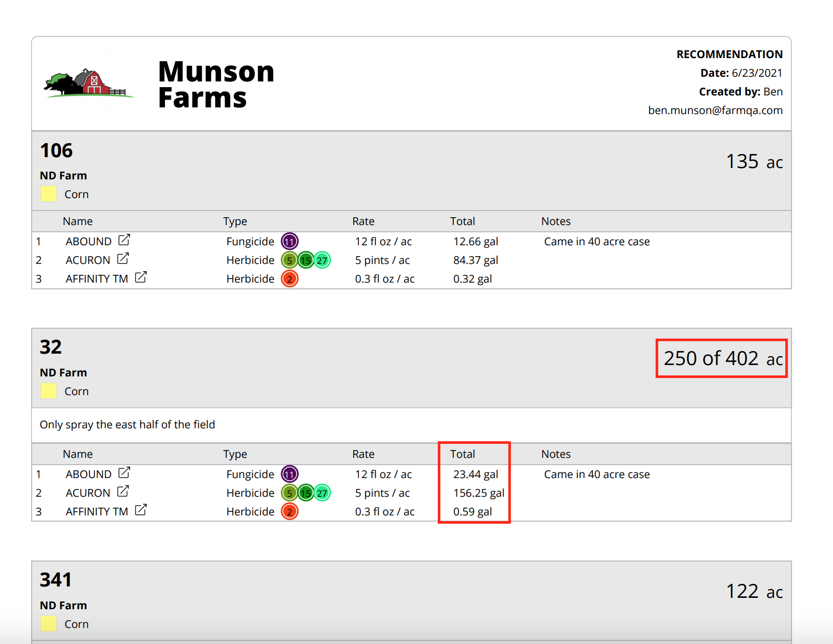Click red group 2 badge for AFFINITY TM in field 32
The width and height of the screenshot is (833, 644).
point(289,512)
